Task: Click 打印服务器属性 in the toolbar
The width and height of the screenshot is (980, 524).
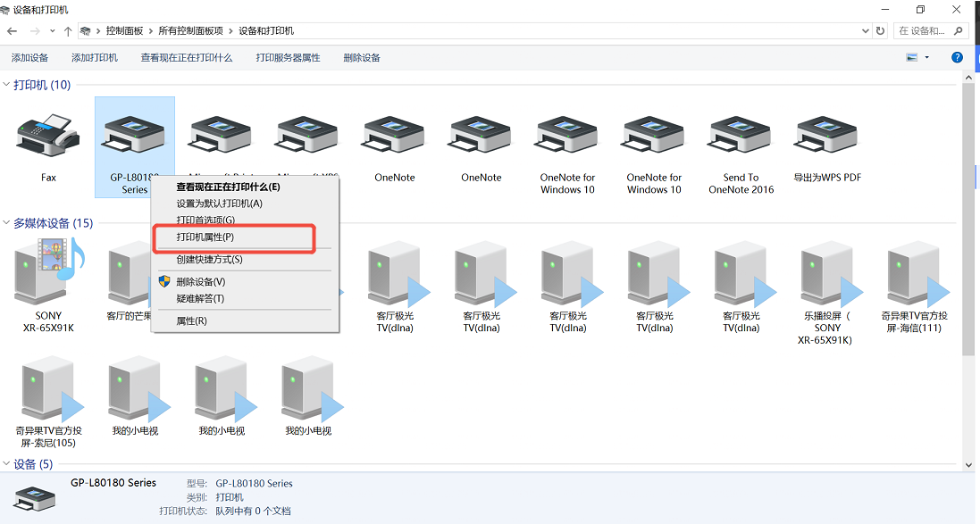Action: point(289,57)
